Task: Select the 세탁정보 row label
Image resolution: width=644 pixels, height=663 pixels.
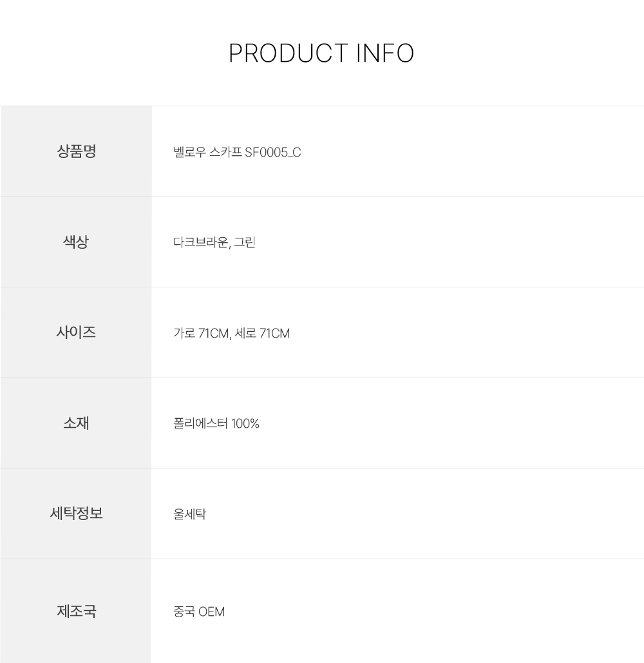Action: tap(76, 514)
